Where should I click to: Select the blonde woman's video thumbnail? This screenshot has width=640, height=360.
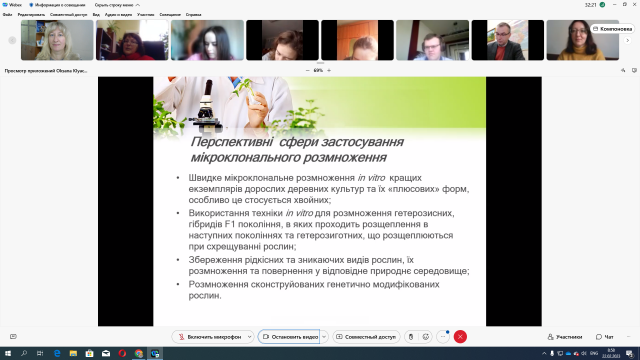coord(57,40)
